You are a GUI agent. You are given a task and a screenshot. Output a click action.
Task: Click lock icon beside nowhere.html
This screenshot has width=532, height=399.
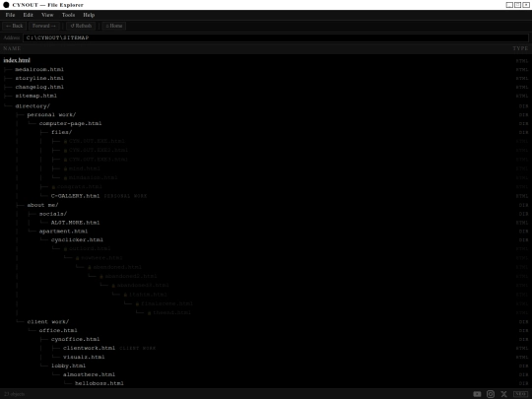(x=78, y=258)
